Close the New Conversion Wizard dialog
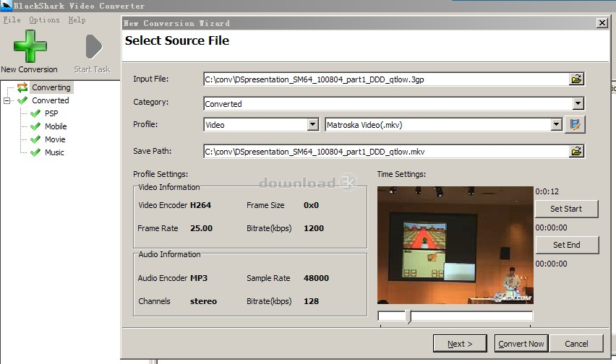This screenshot has width=616, height=364. pyautogui.click(x=602, y=23)
